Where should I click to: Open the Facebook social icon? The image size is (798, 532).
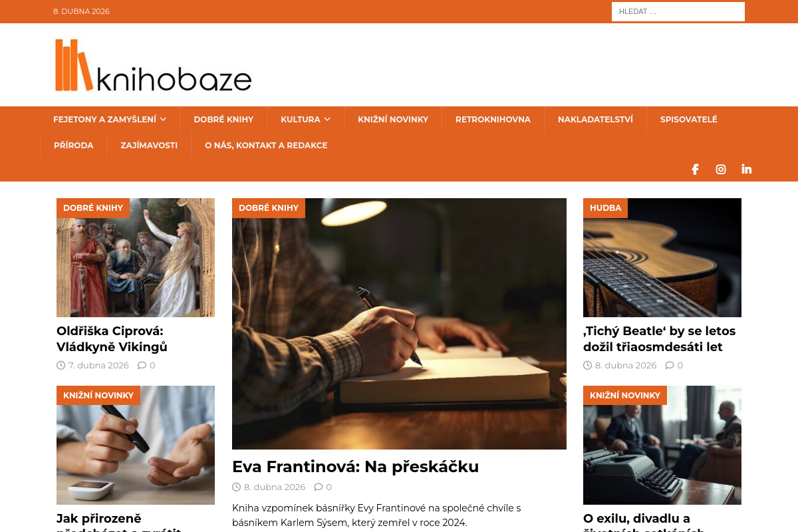click(695, 170)
